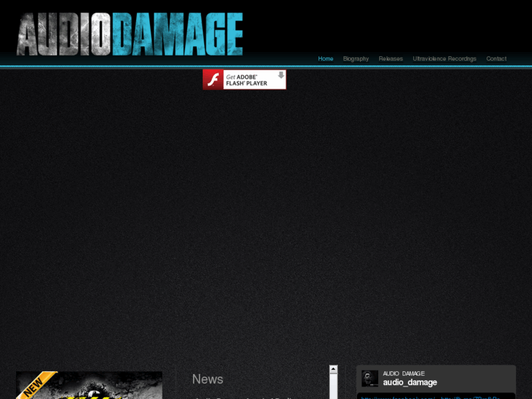The height and width of the screenshot is (399, 532).
Task: Open the Home menu item
Action: 326,59
